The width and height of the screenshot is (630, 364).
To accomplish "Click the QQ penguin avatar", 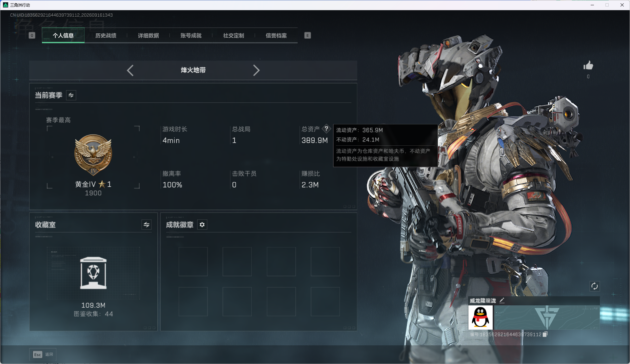I will tap(481, 318).
